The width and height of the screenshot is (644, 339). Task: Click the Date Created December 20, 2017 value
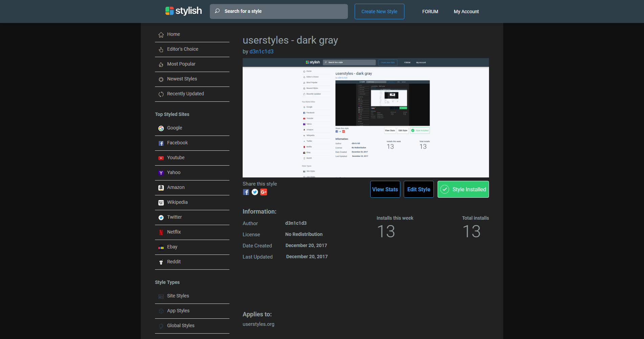pos(306,245)
